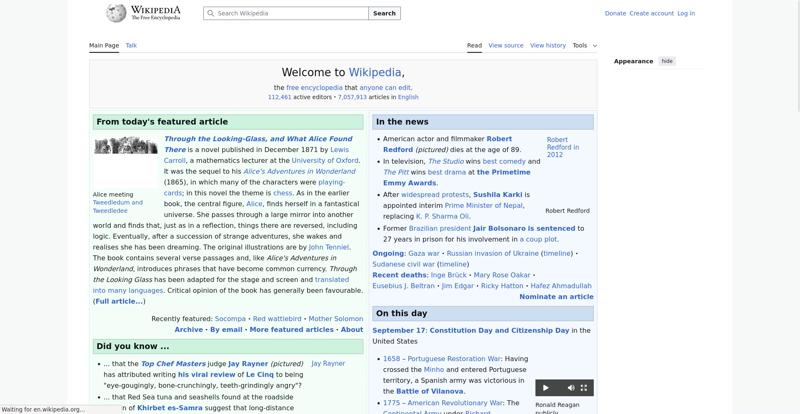Follow the University of Oxford link

pos(325,160)
